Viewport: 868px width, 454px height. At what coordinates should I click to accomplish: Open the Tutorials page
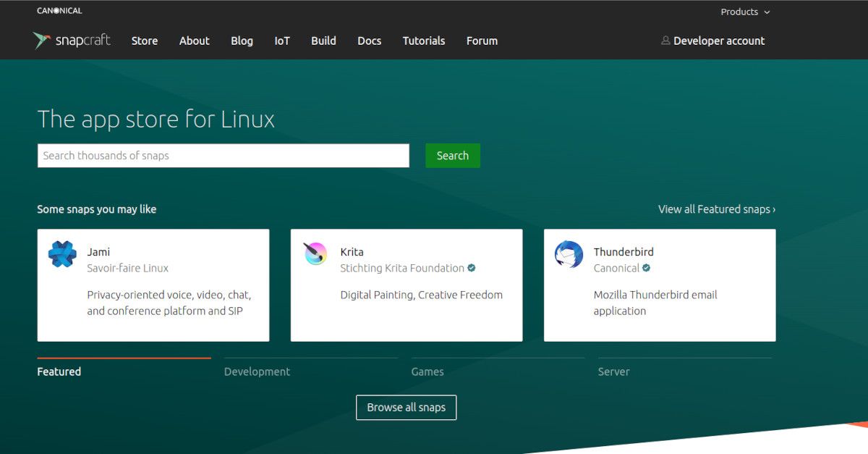[424, 41]
